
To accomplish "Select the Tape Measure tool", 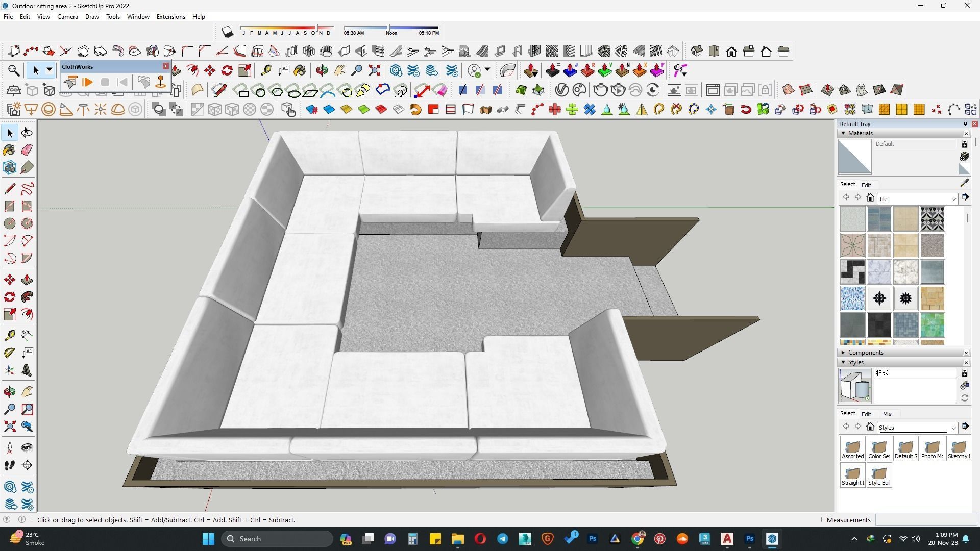I will 10,335.
